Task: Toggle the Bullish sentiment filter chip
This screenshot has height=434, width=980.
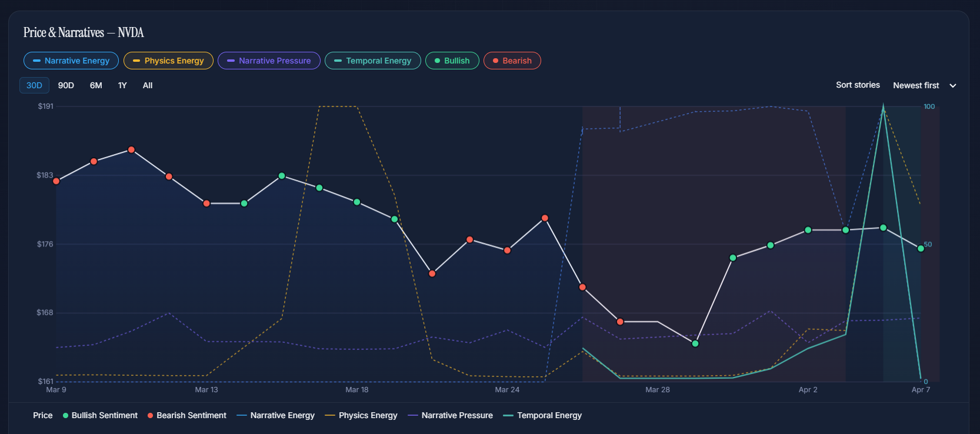Action: pyautogui.click(x=452, y=61)
